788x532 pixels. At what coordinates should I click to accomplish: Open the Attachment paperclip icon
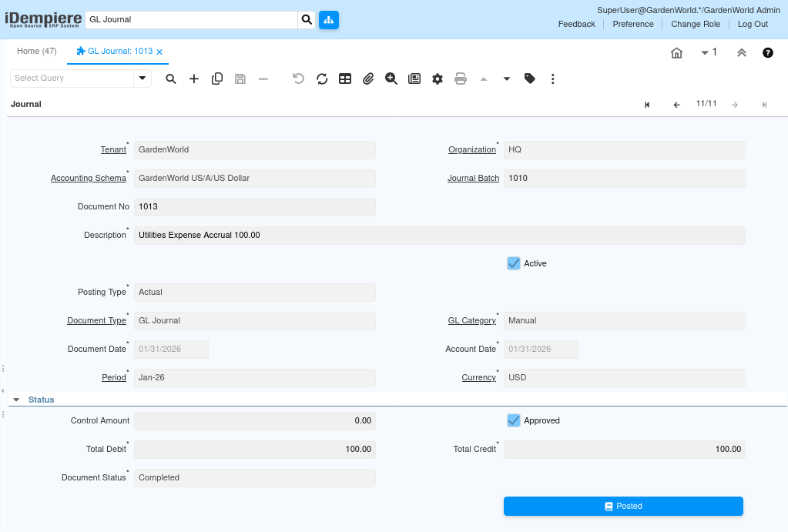[368, 79]
